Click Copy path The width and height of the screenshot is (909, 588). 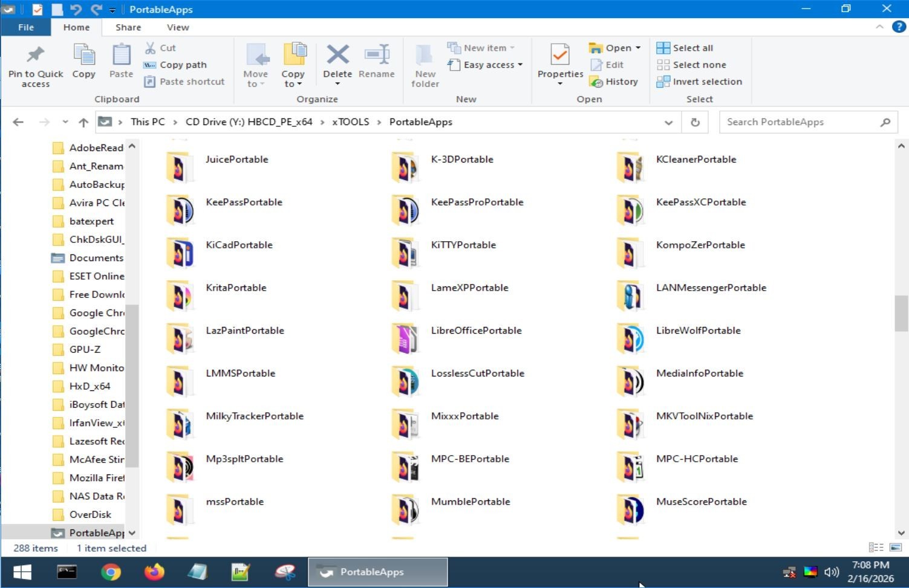coord(176,65)
